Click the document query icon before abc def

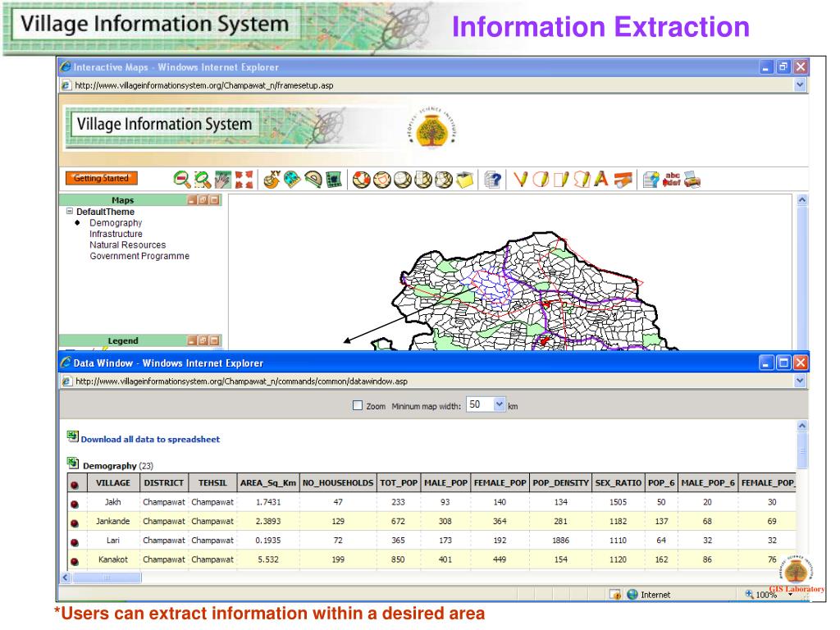point(651,180)
